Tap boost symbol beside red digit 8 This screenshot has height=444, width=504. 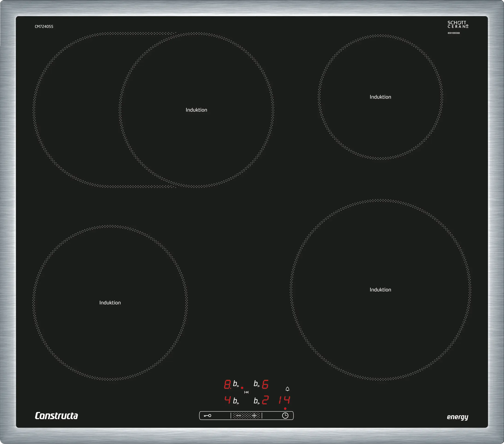(x=236, y=384)
